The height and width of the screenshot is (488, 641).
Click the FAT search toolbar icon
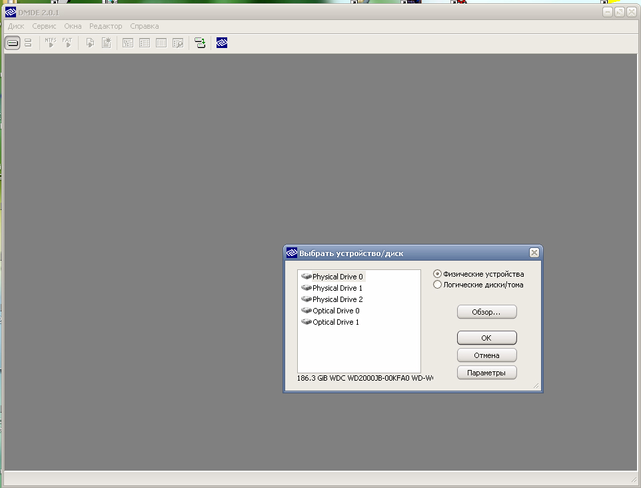coord(67,43)
